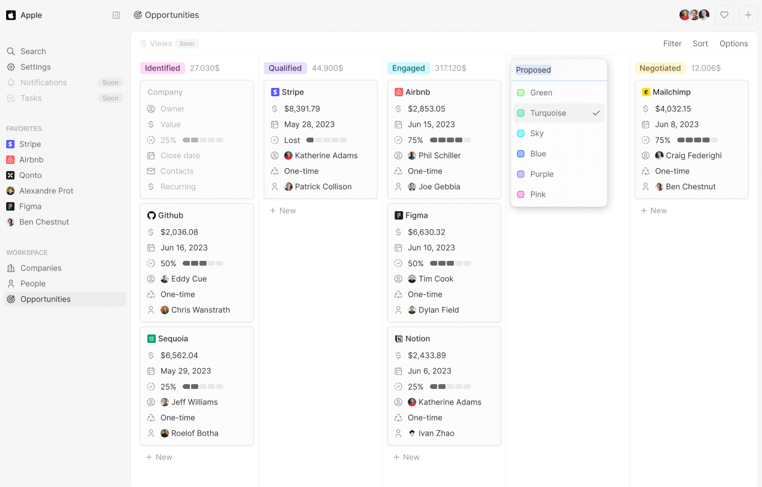762x487 pixels.
Task: Click Github logo on card
Action: pos(151,215)
